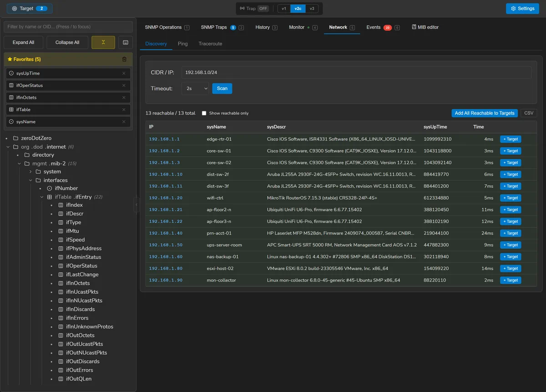Open the MIB editor tab

click(425, 27)
